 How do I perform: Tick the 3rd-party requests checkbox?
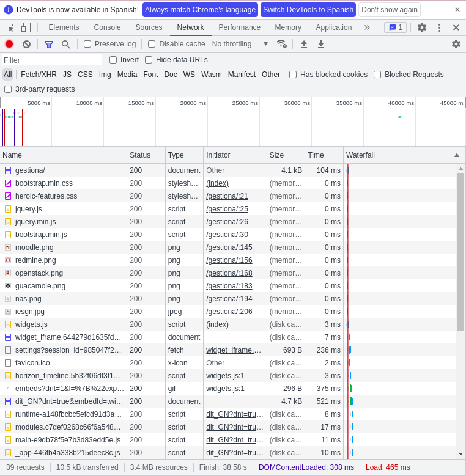8,89
